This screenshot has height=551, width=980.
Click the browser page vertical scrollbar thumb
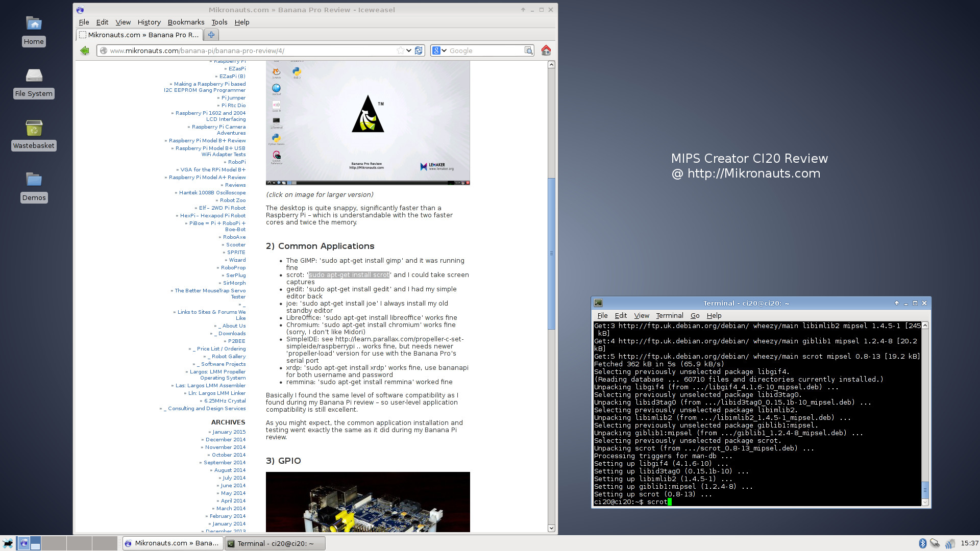(x=551, y=254)
